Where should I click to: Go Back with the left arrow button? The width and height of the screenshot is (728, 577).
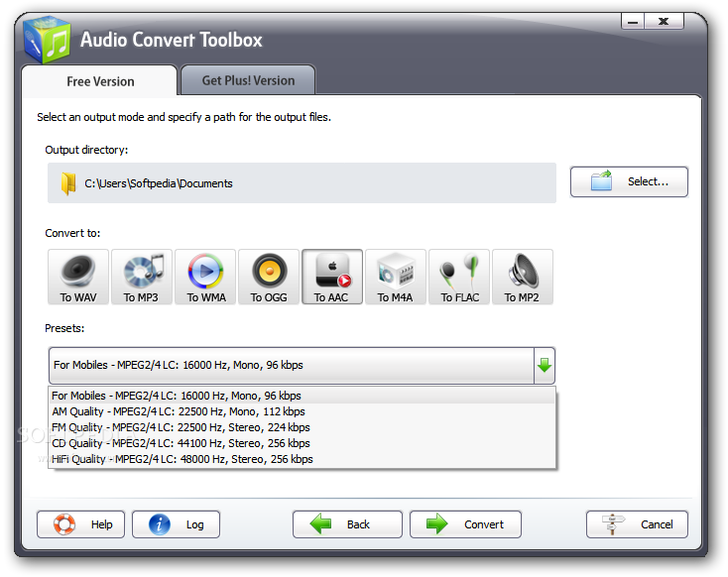coord(347,524)
